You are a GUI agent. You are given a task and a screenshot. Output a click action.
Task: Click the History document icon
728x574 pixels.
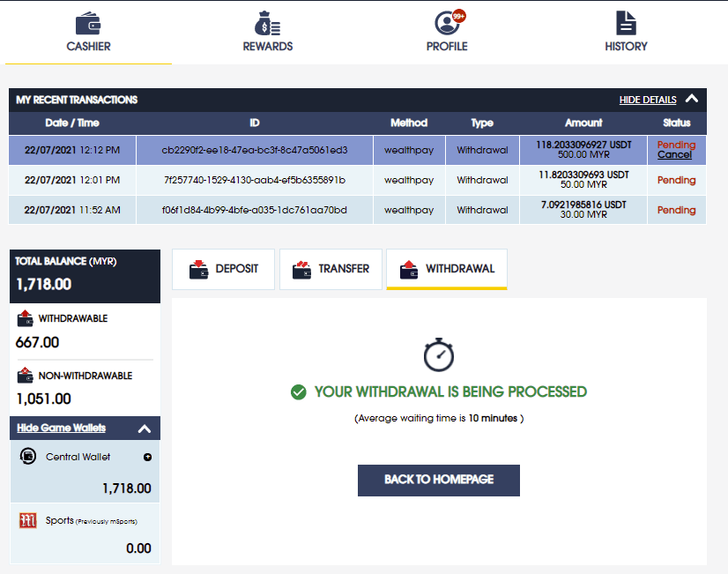pos(626,23)
